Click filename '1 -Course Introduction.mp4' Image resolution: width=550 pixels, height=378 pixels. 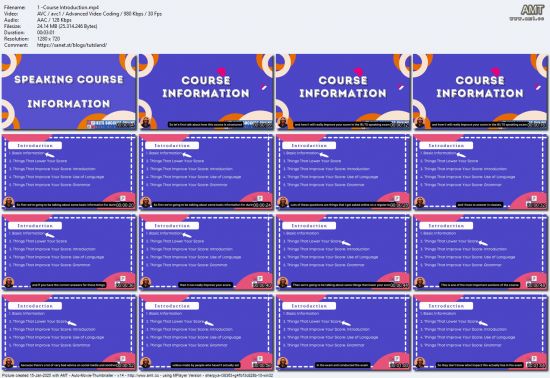68,7
